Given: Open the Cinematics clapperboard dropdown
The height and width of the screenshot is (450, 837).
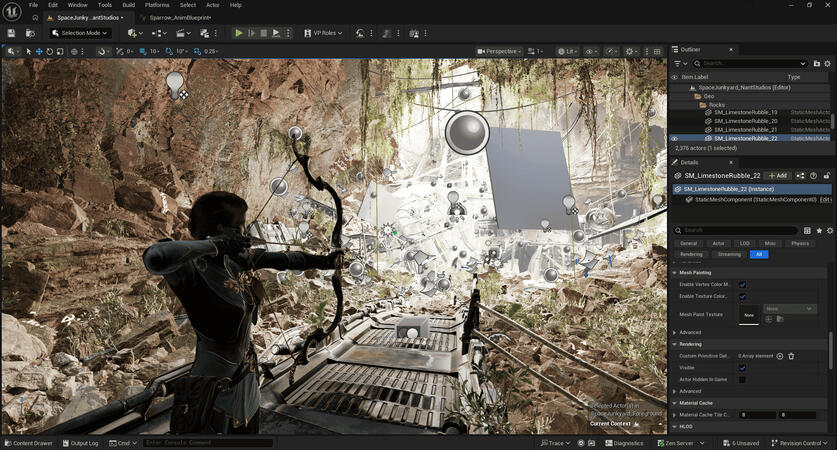Looking at the screenshot, I should tap(183, 33).
